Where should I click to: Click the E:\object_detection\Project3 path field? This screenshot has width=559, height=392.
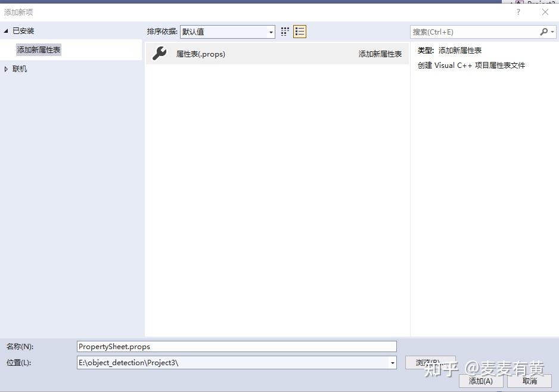tap(232, 362)
